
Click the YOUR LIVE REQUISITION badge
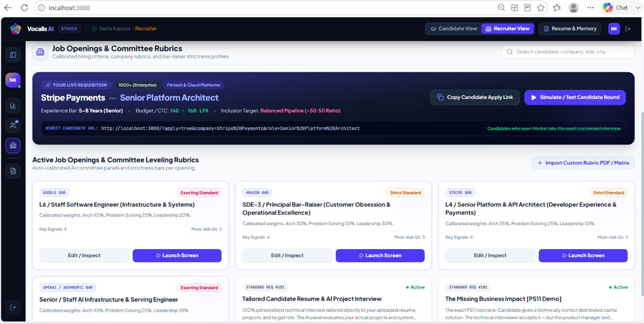77,85
